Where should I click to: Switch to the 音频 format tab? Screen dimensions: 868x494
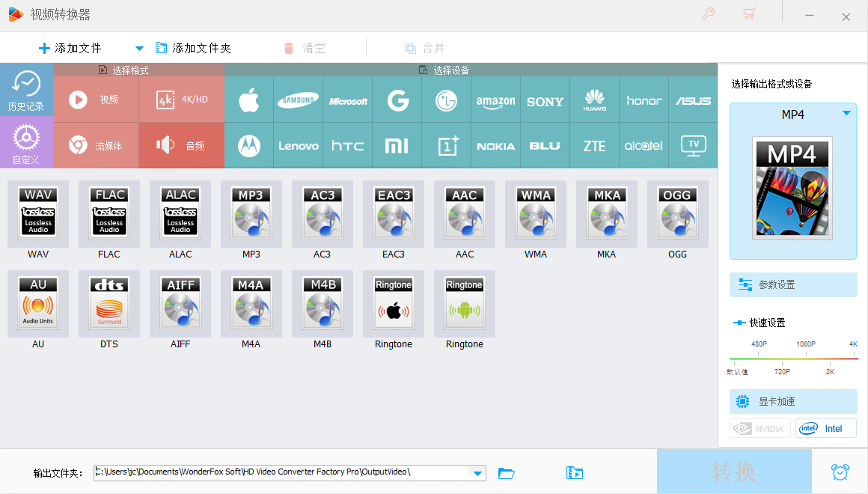[x=182, y=146]
